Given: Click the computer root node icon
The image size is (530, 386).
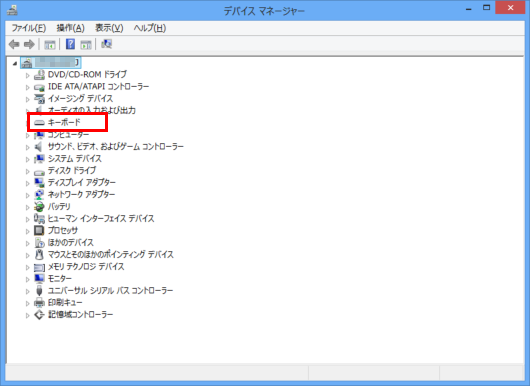Looking at the screenshot, I should (27, 63).
